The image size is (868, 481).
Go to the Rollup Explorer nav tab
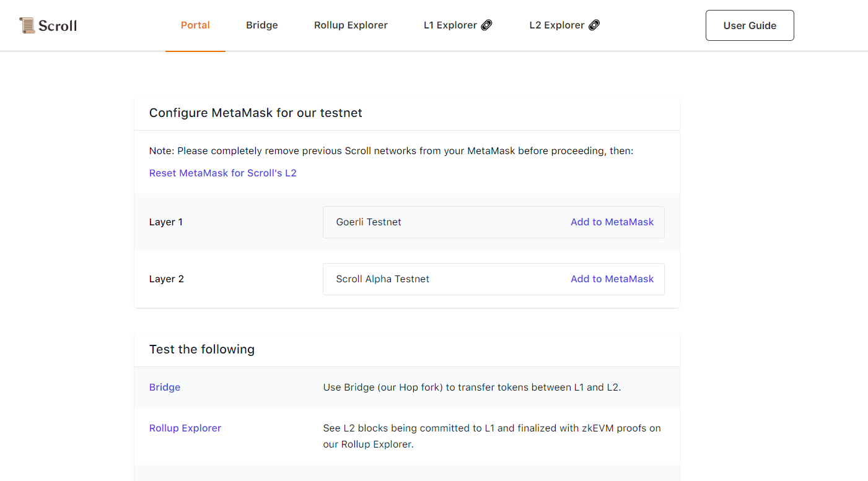351,25
